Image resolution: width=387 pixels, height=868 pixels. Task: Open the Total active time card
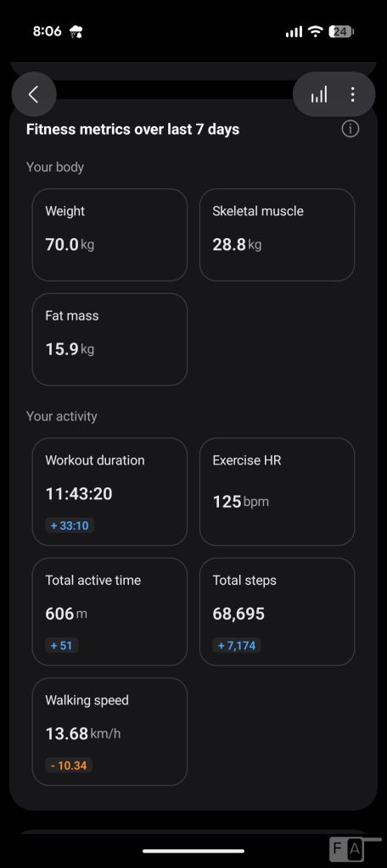pyautogui.click(x=109, y=612)
